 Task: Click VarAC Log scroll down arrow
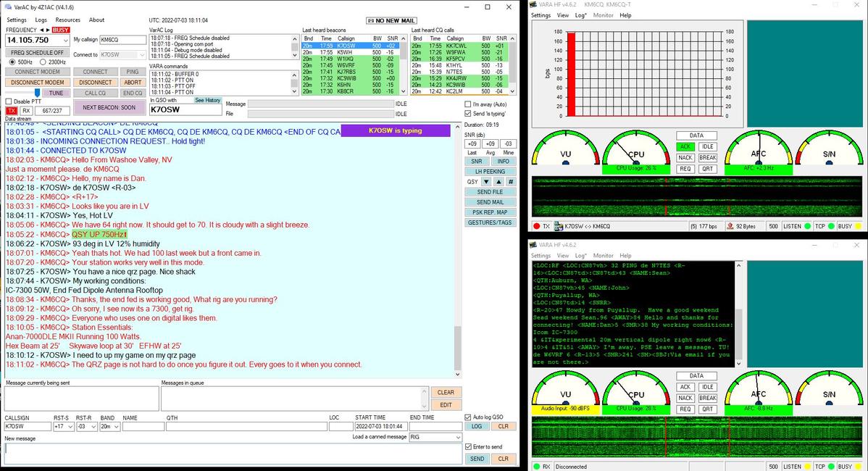(294, 55)
